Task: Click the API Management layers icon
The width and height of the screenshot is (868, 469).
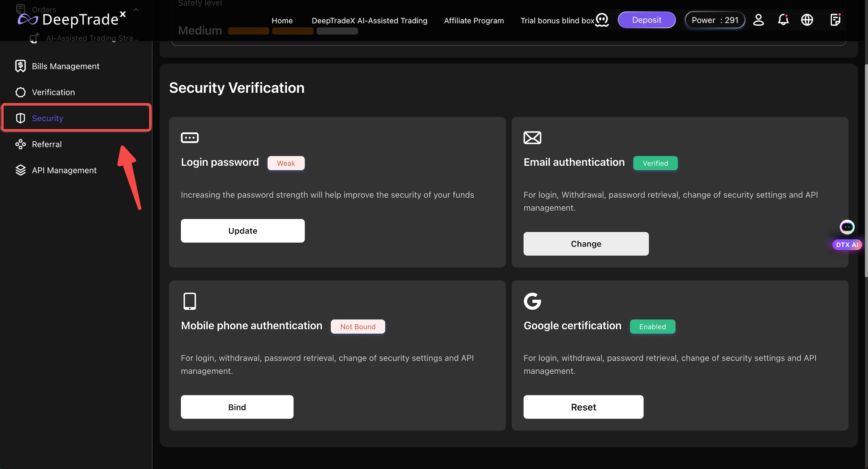Action: pos(21,170)
